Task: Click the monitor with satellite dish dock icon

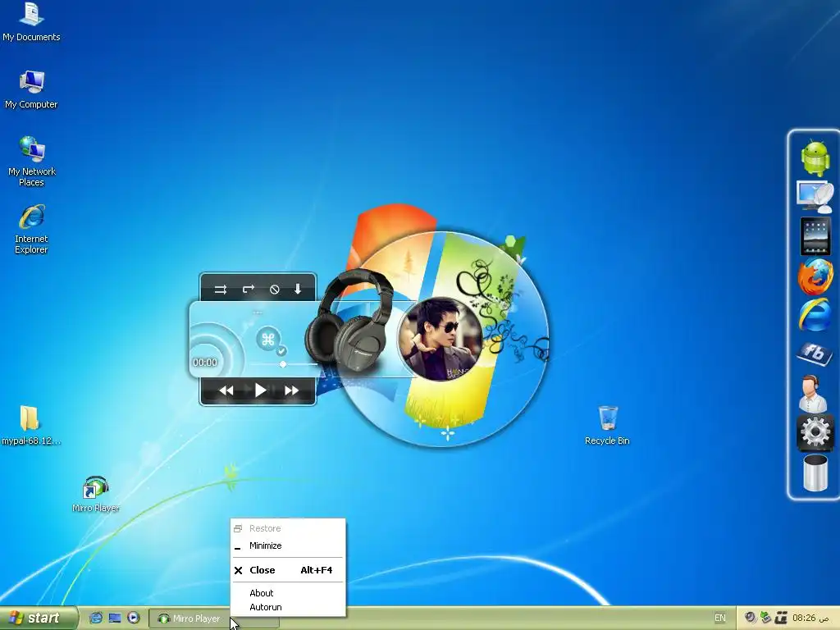Action: click(815, 196)
